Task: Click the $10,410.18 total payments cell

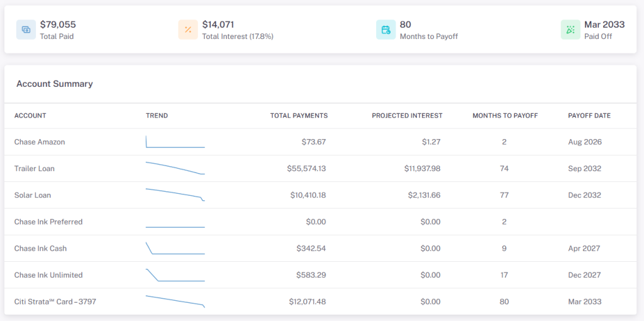Action: tap(308, 195)
